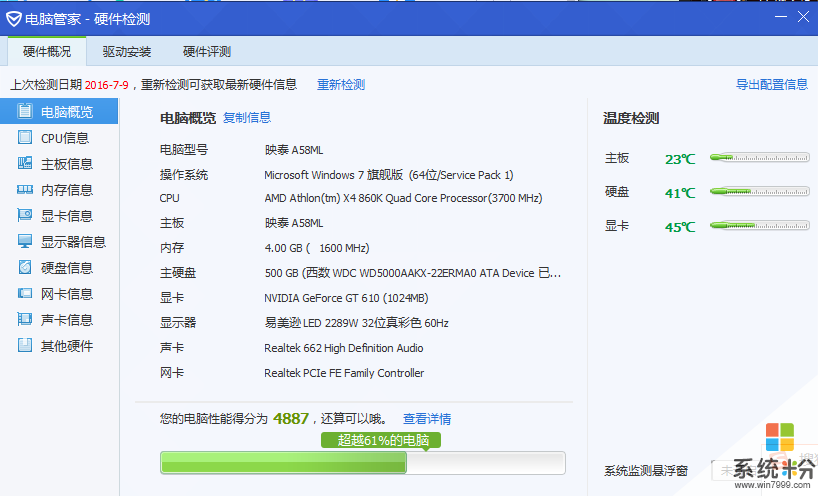Click the 系统监测悬浮窗 label
The width and height of the screenshot is (818, 496).
pos(646,470)
